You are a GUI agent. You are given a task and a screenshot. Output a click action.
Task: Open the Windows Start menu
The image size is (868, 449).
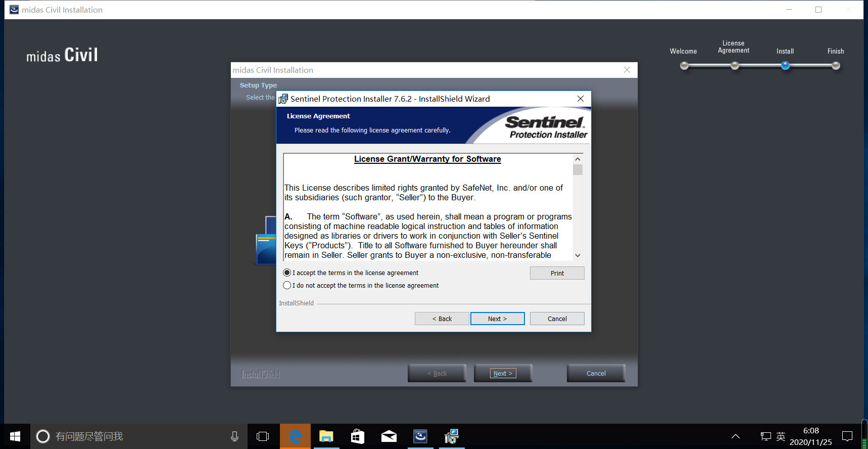pos(15,436)
